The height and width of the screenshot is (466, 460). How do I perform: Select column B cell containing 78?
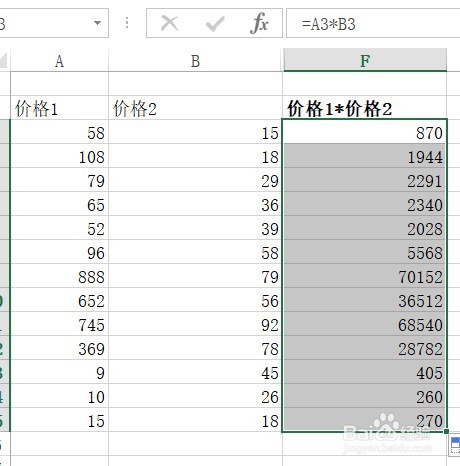tap(195, 348)
